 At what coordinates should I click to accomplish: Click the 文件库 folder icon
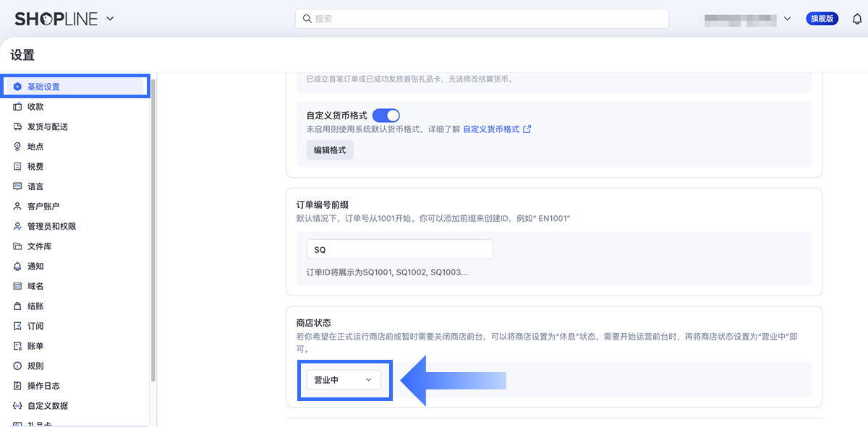click(17, 246)
